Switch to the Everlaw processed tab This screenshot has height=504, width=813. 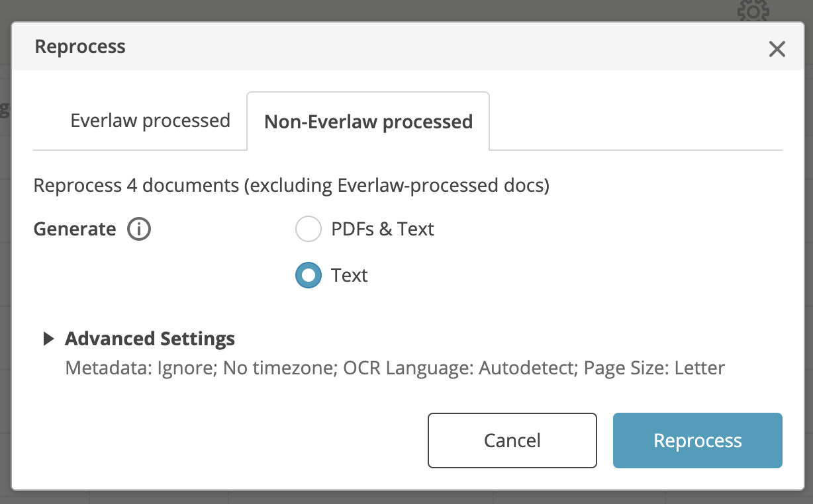150,121
